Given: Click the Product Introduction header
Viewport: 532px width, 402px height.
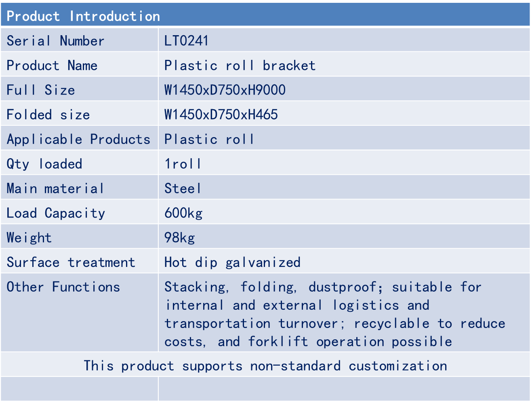Looking at the screenshot, I should pos(83,16).
